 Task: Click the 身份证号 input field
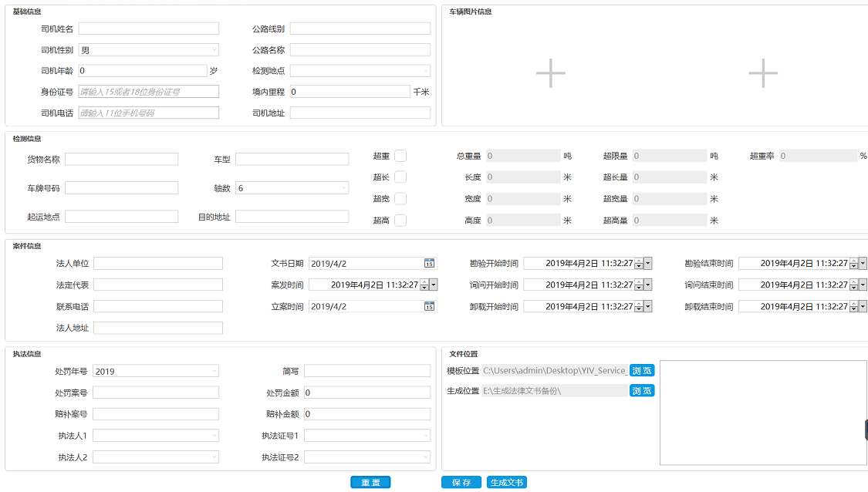[149, 92]
